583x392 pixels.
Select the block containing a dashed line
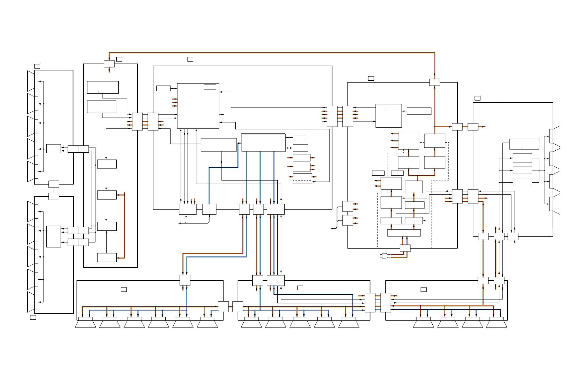(x=302, y=178)
